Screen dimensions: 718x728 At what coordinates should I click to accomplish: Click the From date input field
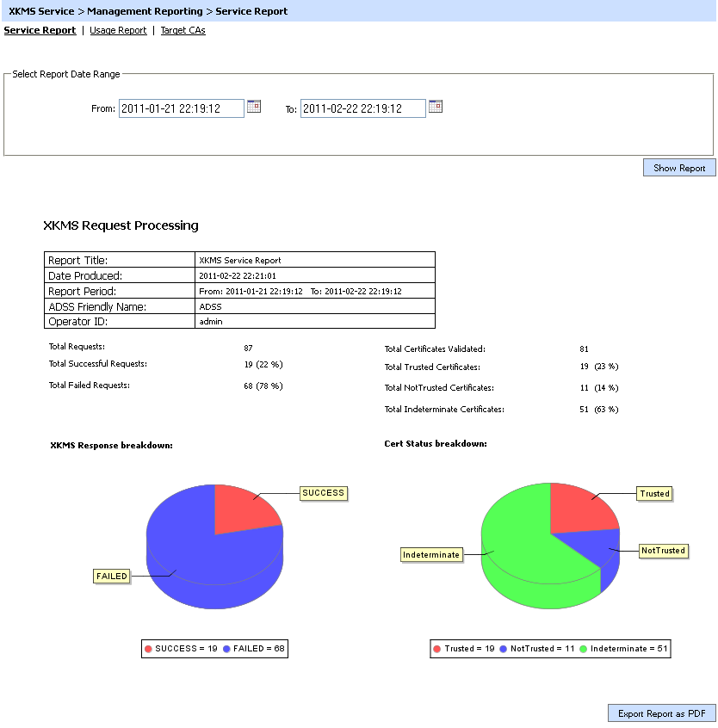coord(181,109)
